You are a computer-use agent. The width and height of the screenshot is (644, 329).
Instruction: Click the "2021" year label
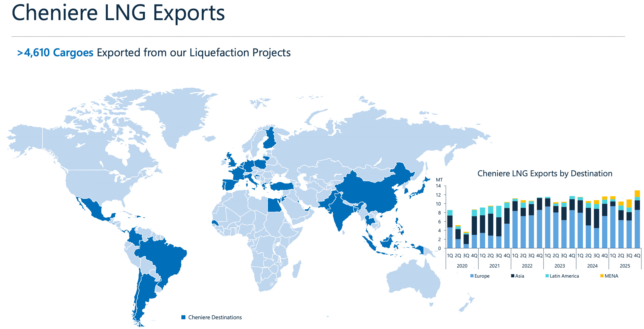[x=494, y=266]
